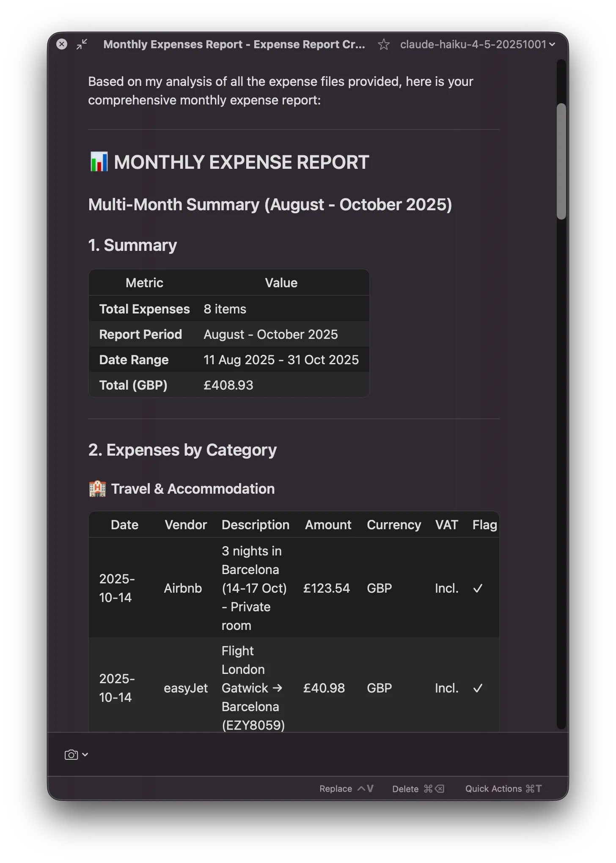Click the bar chart emoji in heading
The height and width of the screenshot is (863, 616).
[x=99, y=162]
